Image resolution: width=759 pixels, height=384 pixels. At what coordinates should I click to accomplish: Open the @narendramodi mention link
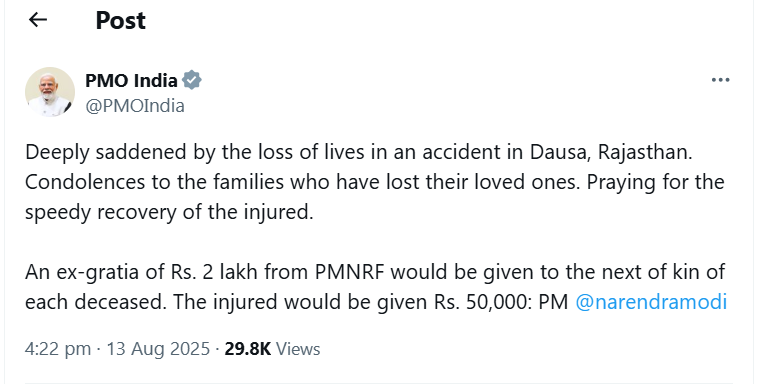651,302
